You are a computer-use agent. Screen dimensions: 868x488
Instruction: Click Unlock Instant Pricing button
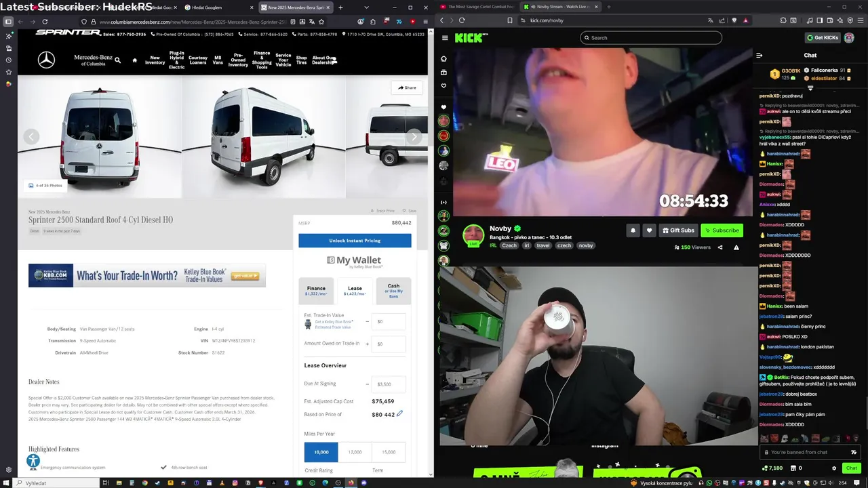point(355,241)
